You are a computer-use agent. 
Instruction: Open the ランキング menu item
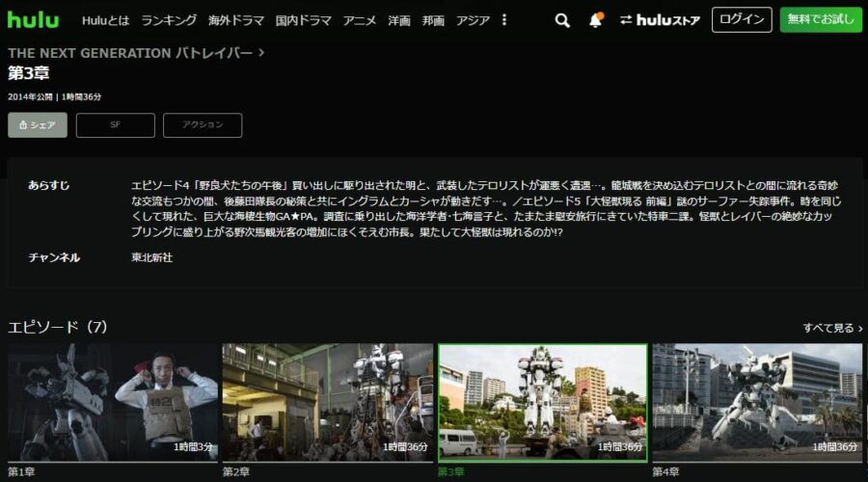169,20
